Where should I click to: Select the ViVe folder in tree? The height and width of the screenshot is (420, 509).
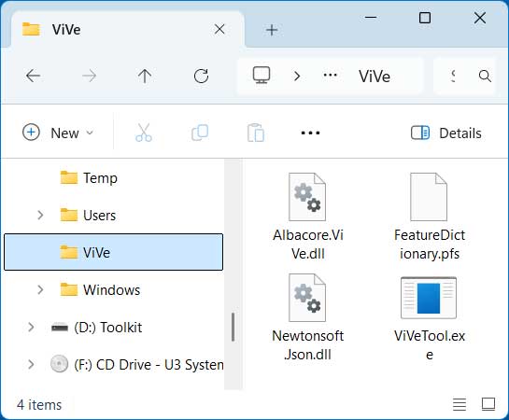coord(113,252)
